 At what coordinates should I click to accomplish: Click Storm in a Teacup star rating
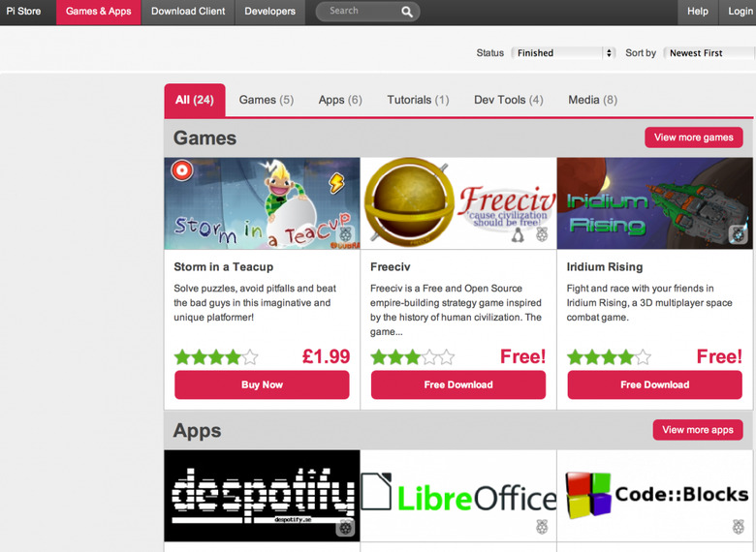pos(216,357)
